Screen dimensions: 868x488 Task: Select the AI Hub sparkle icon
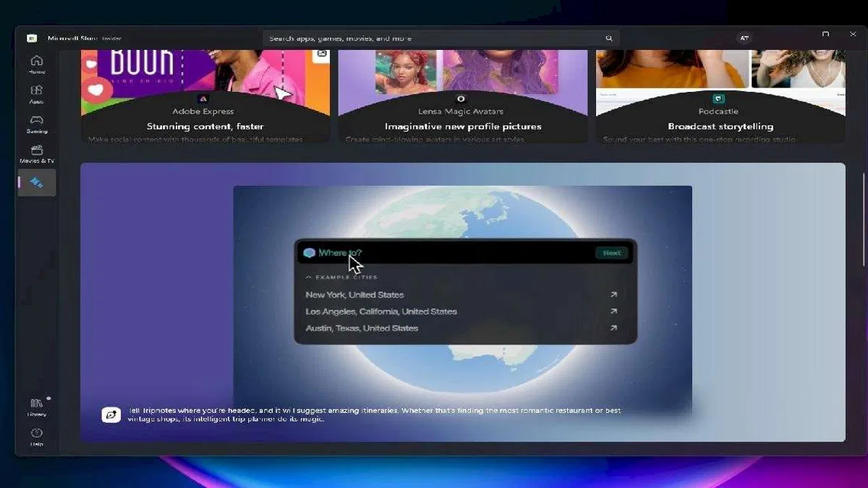tap(37, 183)
